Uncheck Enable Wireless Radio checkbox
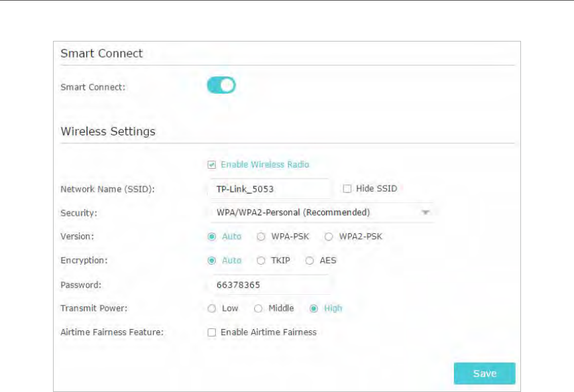 [x=212, y=165]
